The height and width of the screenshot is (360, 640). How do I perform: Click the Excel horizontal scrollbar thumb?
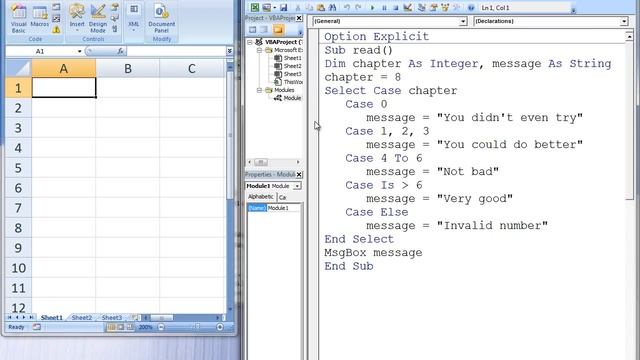pyautogui.click(x=162, y=317)
